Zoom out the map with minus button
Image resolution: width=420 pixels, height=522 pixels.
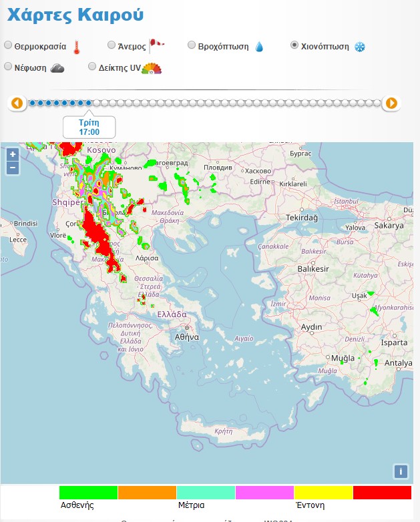[x=13, y=168]
